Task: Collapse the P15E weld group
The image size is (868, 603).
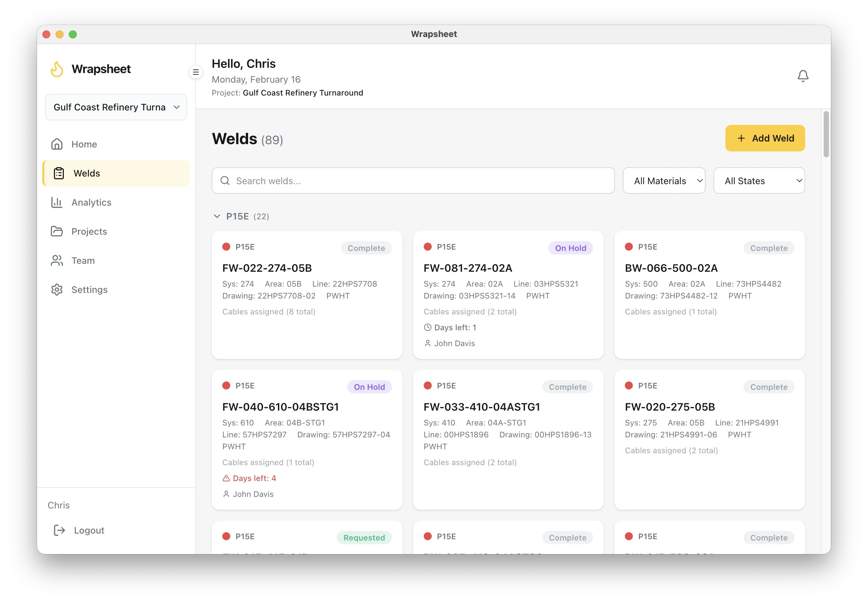Action: tap(217, 216)
